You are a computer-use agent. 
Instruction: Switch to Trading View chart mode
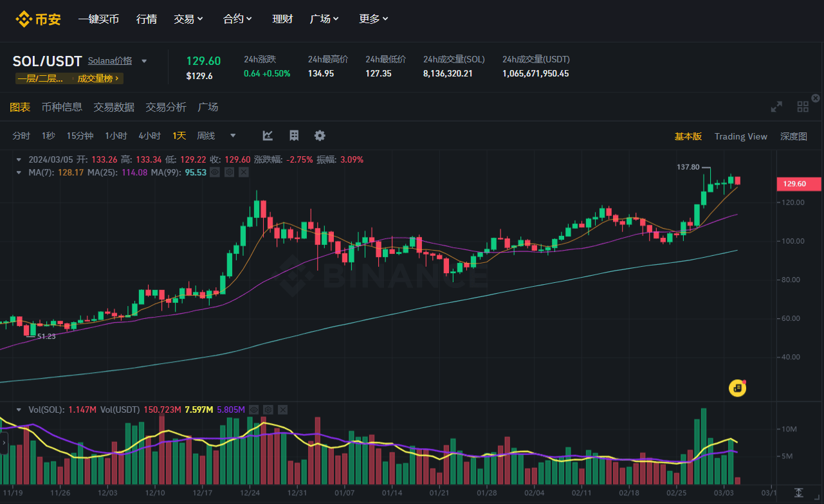pyautogui.click(x=740, y=136)
